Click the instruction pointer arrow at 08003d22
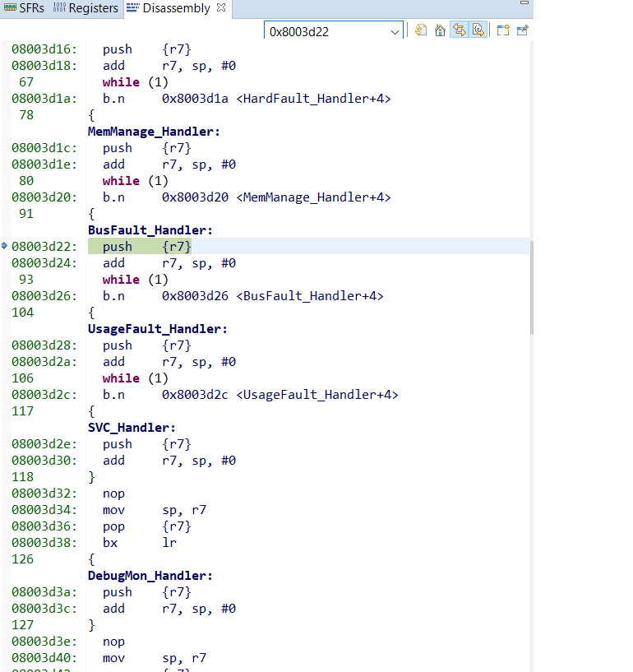 [x=4, y=246]
